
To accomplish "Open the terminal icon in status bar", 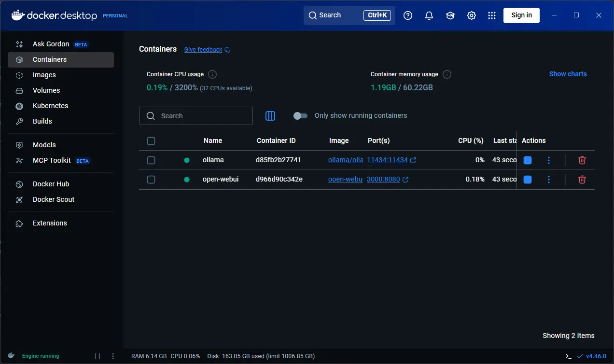I will click(568, 356).
